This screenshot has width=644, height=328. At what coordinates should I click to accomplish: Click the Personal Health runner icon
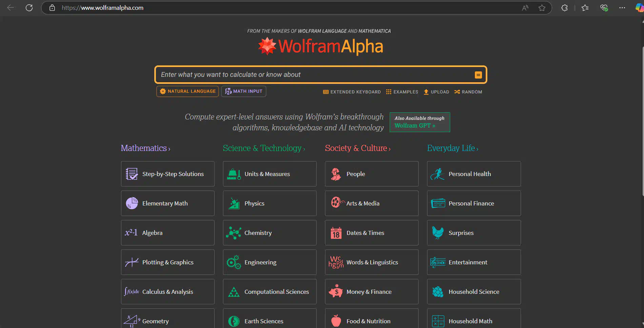click(438, 174)
